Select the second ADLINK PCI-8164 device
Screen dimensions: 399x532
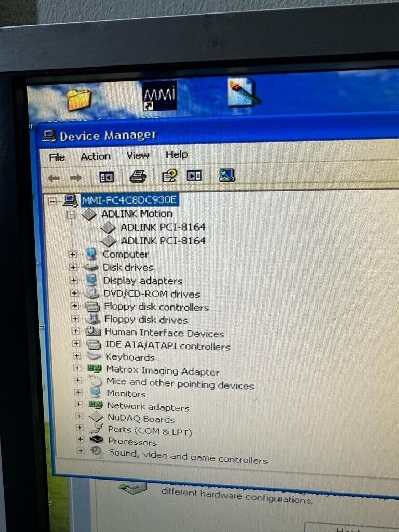pos(163,241)
